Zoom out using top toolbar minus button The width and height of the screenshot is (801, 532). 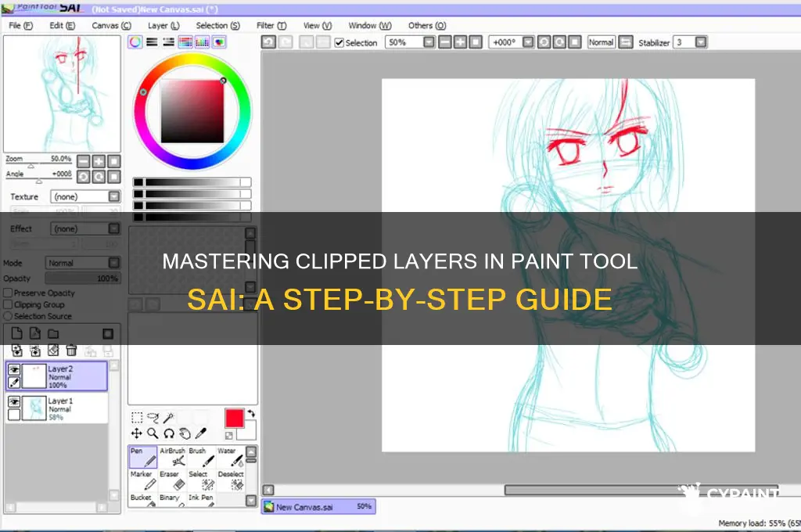tap(445, 42)
